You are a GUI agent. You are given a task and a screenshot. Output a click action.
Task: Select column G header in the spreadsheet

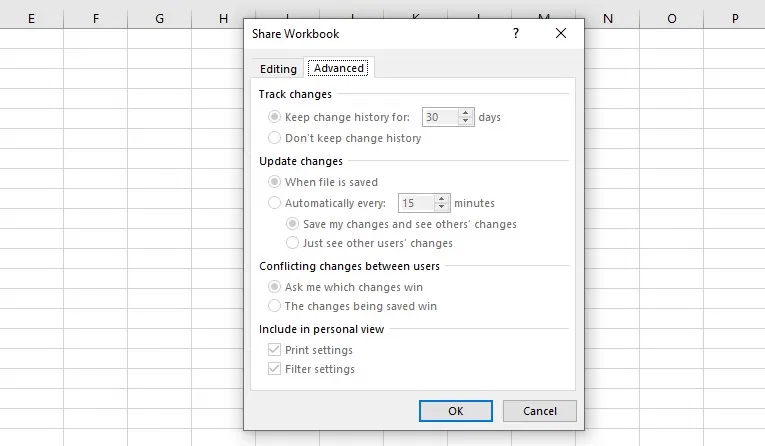click(160, 19)
